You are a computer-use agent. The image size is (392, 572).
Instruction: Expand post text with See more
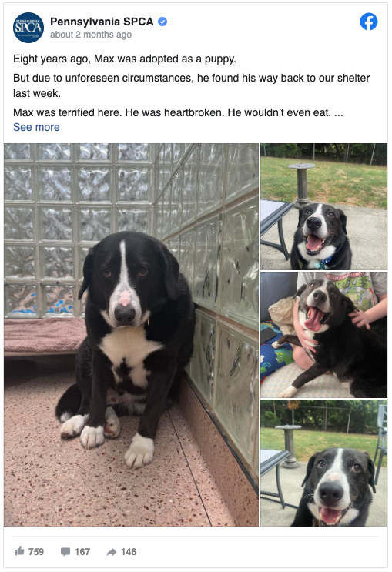coord(36,127)
